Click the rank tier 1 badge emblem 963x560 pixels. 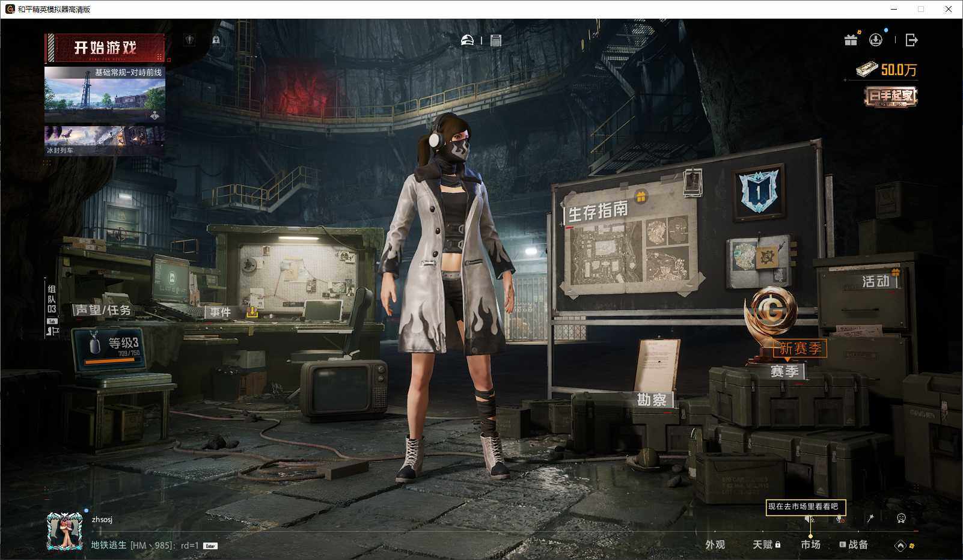pos(759,192)
